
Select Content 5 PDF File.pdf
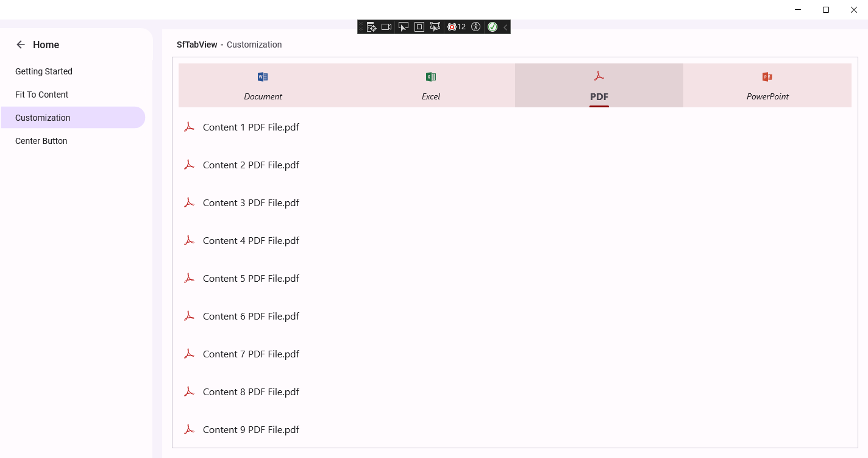[251, 278]
